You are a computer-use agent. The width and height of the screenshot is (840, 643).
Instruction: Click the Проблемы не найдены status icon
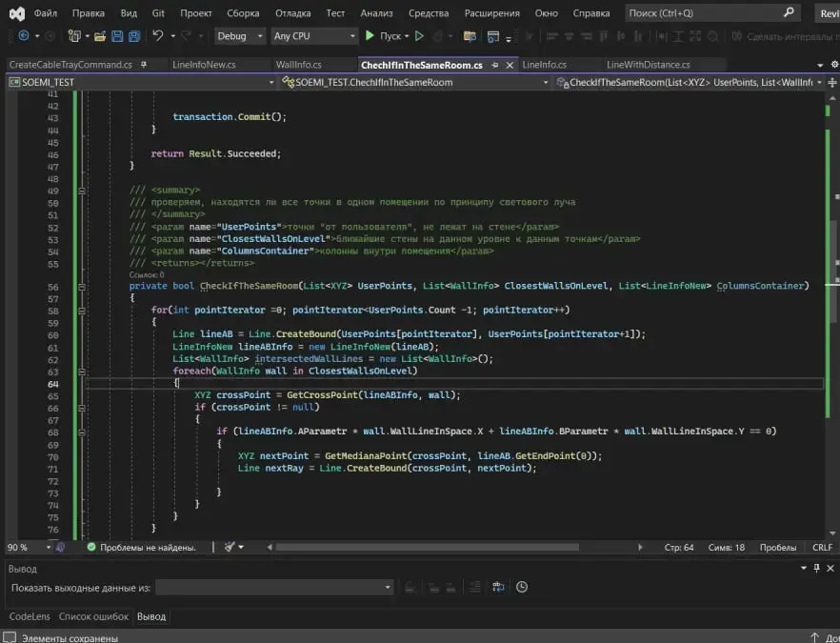pyautogui.click(x=91, y=547)
